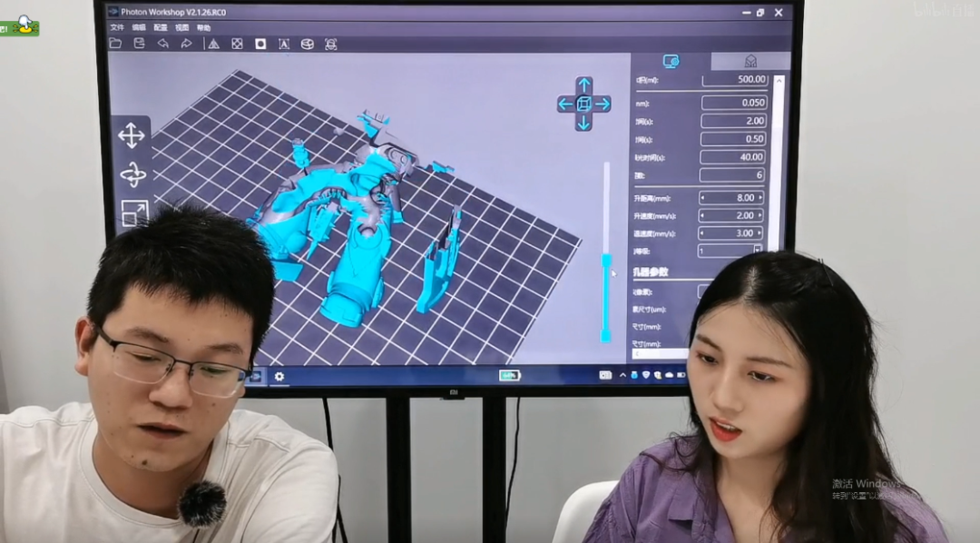Image resolution: width=980 pixels, height=543 pixels.
Task: Click the 500.00 volume input field
Action: [x=735, y=81]
